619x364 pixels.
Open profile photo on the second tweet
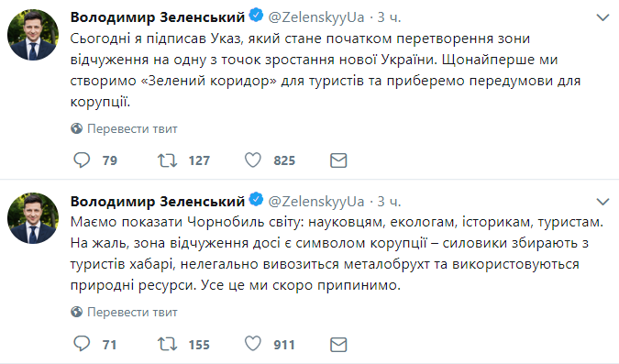[33, 218]
